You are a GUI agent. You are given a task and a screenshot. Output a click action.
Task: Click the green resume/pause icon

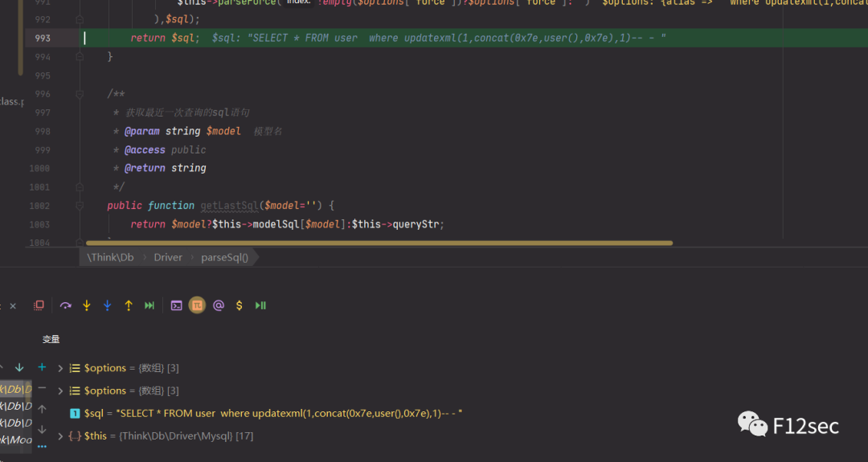(260, 305)
